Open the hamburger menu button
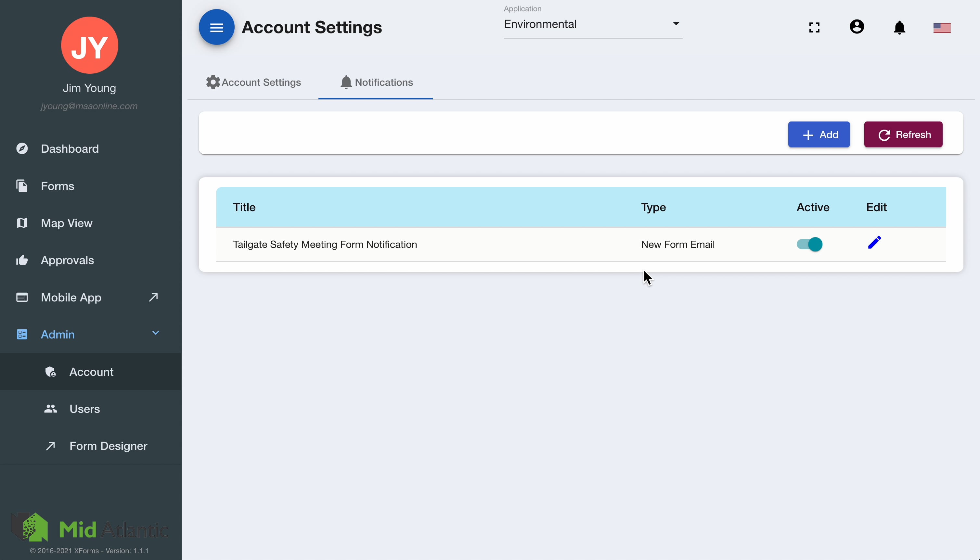Screen dimensions: 980x560 click(x=216, y=27)
